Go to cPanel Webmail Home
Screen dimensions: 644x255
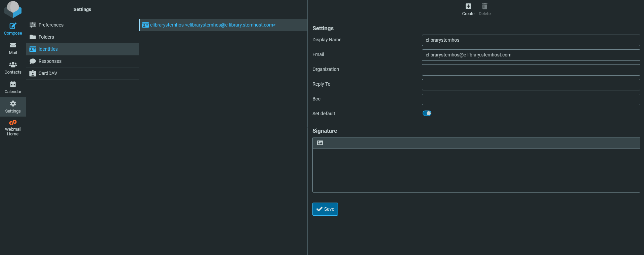coord(13,123)
